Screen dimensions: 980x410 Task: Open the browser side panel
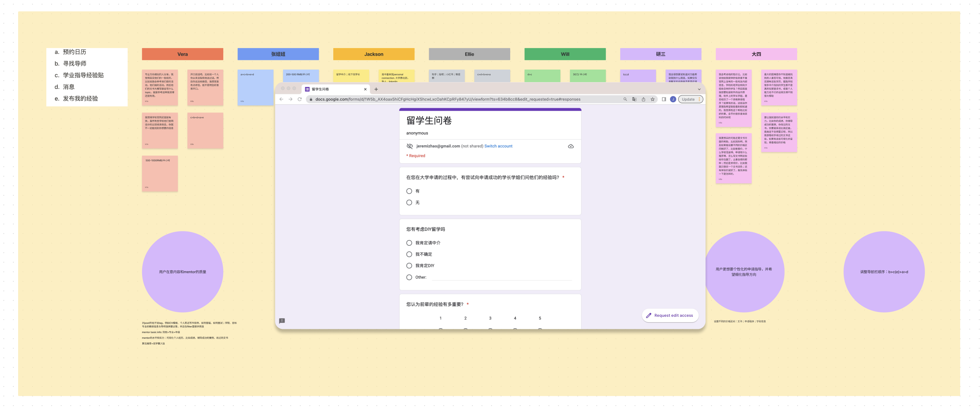663,99
